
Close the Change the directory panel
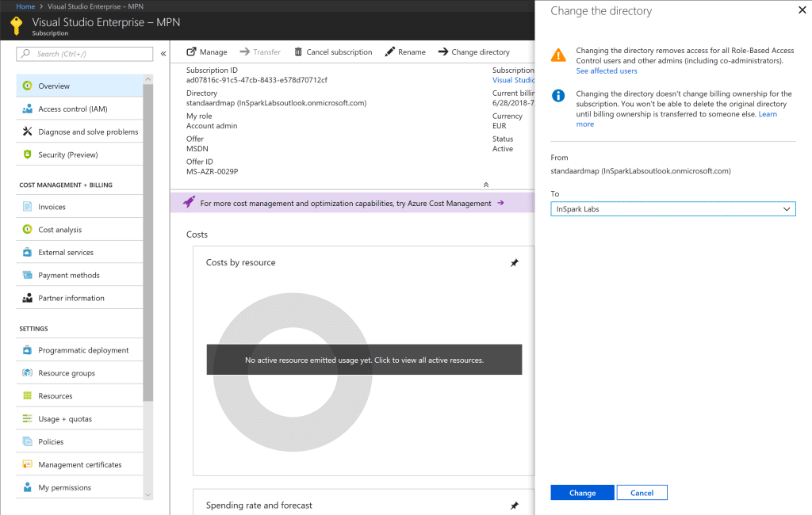pos(799,11)
